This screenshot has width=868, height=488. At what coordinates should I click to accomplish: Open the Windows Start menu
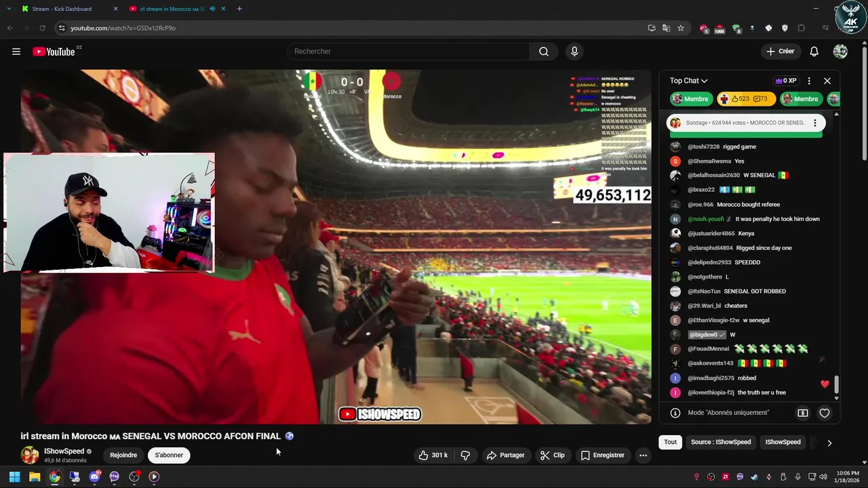click(x=14, y=476)
